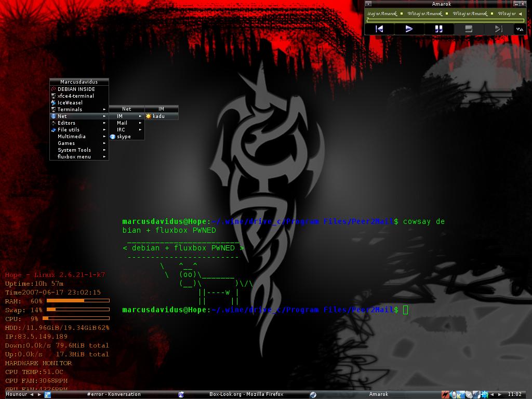Select the Net menu entry
Image resolution: width=532 pixels, height=399 pixels.
[79, 116]
